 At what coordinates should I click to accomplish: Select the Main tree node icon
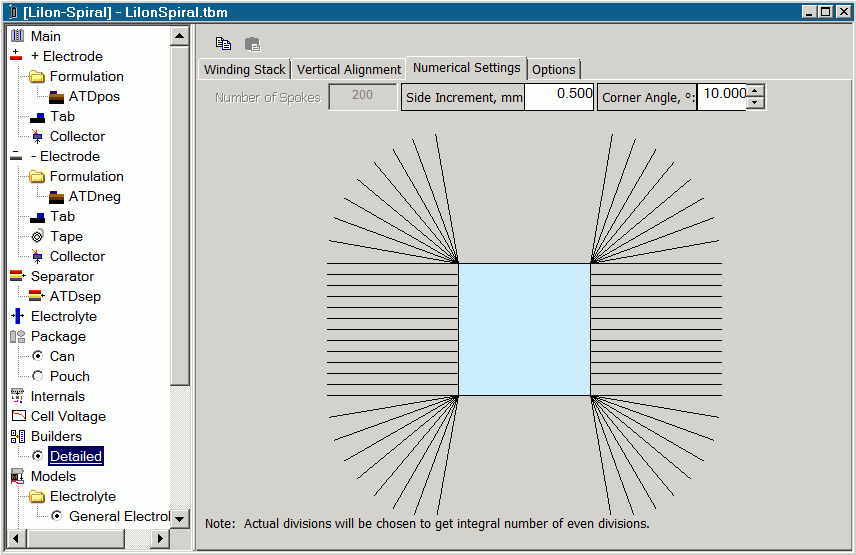pos(17,36)
